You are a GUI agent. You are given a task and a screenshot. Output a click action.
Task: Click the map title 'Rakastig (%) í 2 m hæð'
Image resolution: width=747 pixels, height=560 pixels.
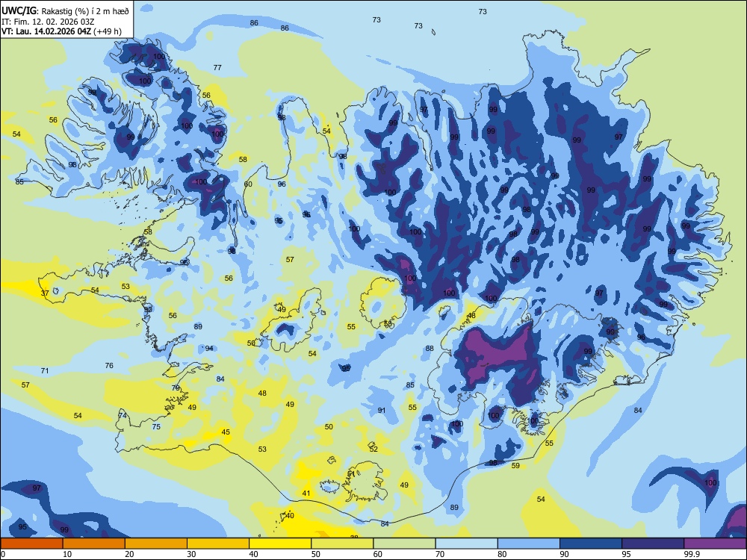pos(86,10)
